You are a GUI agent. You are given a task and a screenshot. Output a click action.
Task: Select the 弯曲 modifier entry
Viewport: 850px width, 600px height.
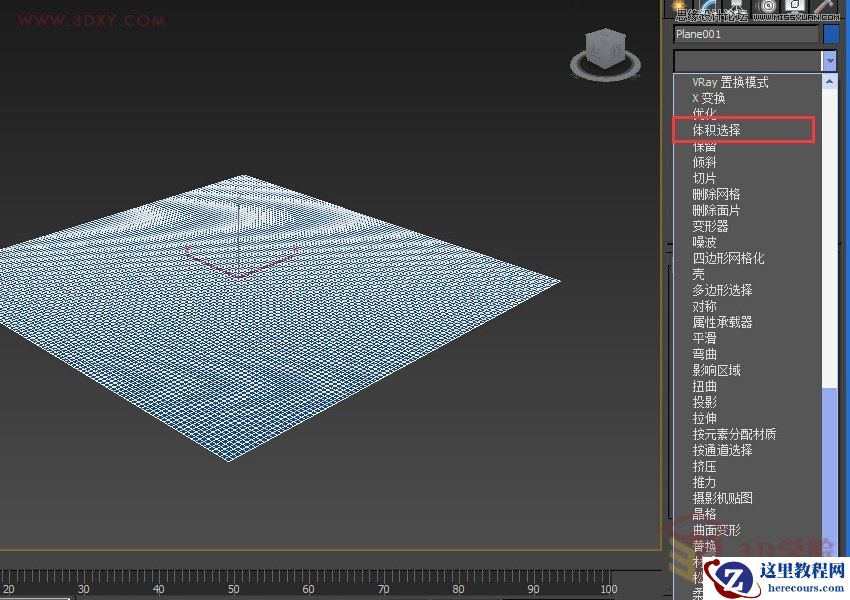706,353
